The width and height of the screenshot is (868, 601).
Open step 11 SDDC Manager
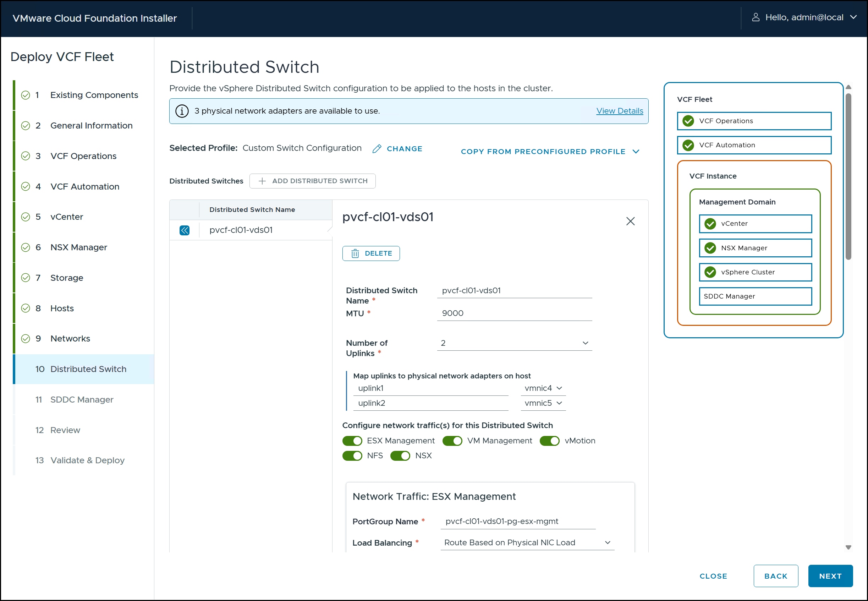pos(83,399)
